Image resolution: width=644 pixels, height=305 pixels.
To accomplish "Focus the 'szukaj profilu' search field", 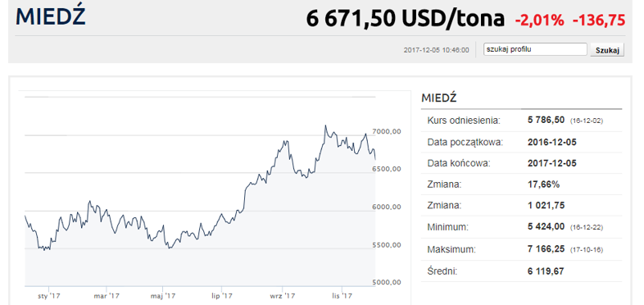I will coord(535,49).
